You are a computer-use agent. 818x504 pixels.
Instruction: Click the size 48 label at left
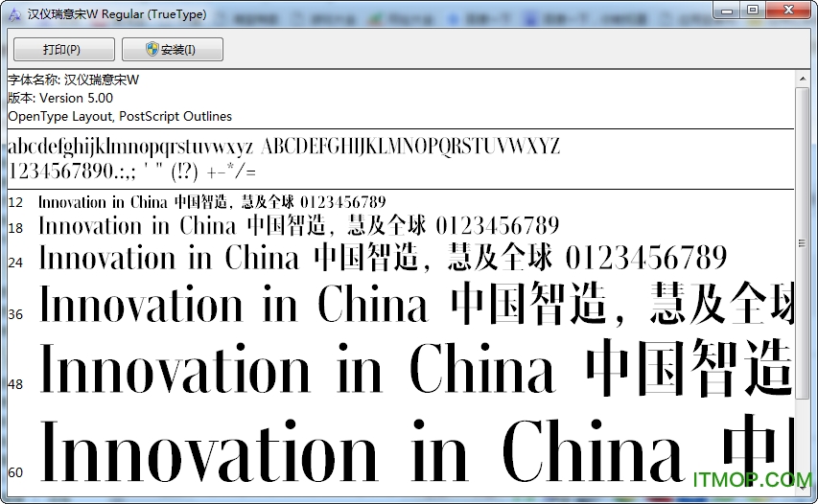coord(15,384)
